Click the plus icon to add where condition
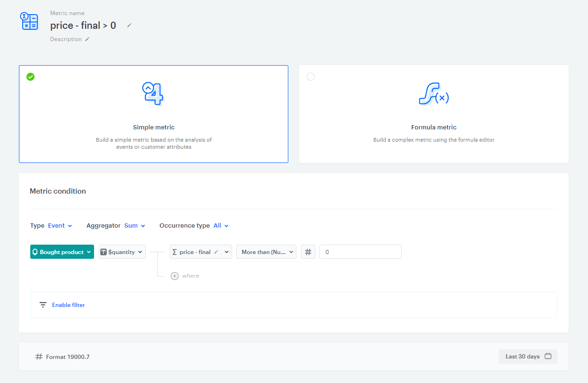Viewport: 588px width, 383px height. (x=174, y=276)
